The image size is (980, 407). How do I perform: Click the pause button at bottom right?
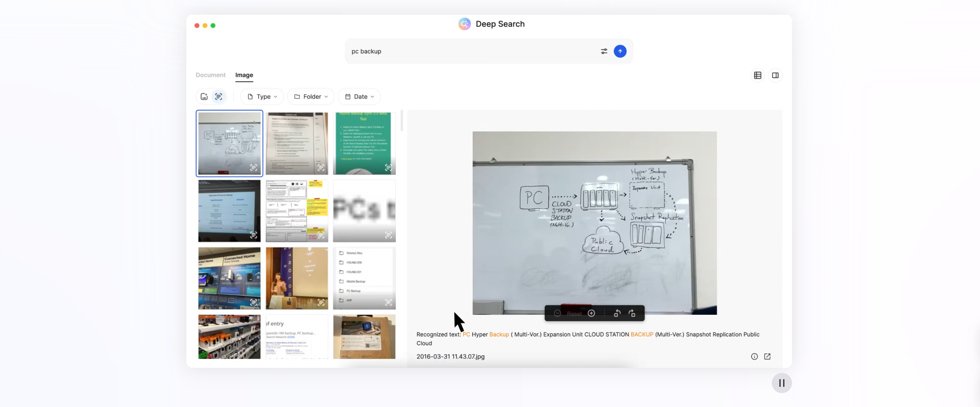781,383
